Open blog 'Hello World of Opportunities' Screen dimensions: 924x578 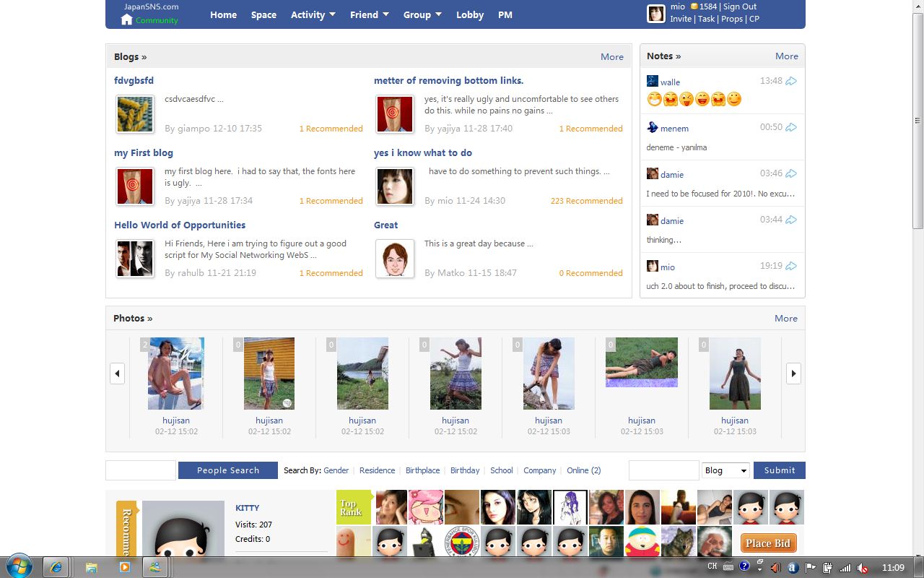pyautogui.click(x=180, y=225)
